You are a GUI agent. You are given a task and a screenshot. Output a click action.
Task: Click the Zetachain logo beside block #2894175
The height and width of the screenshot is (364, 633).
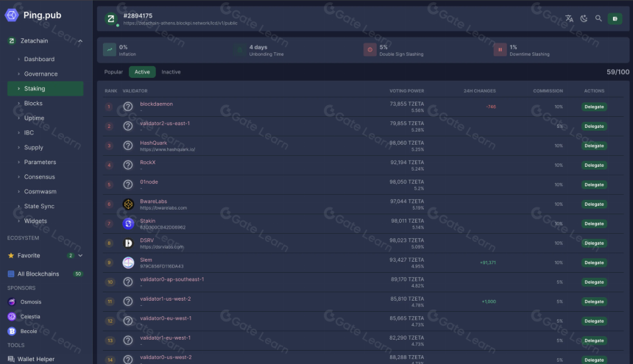point(110,18)
